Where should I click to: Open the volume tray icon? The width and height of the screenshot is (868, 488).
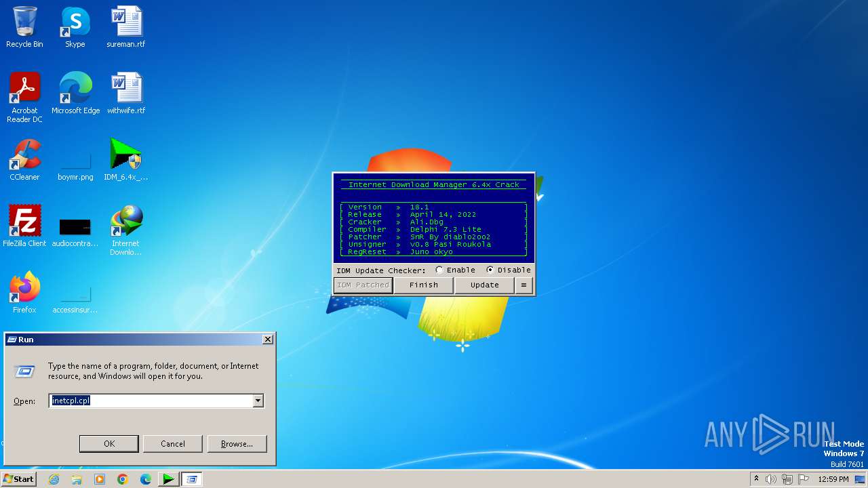[770, 479]
